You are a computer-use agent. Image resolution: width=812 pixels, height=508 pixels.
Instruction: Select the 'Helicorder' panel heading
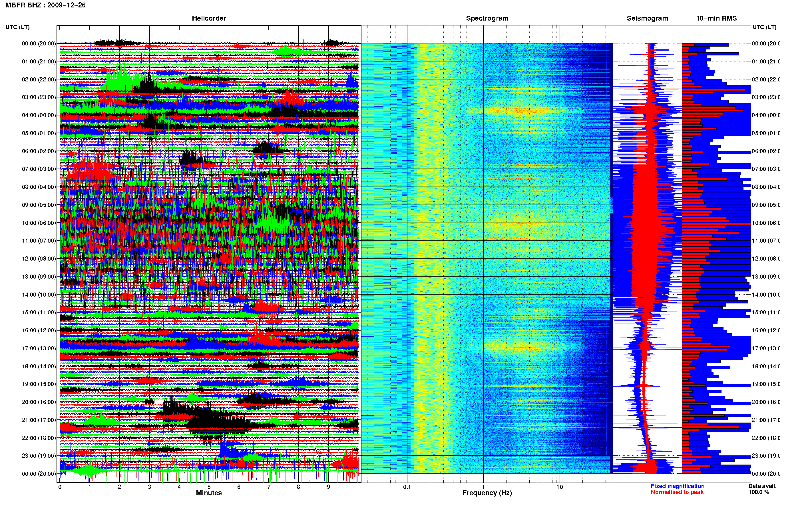tap(209, 18)
